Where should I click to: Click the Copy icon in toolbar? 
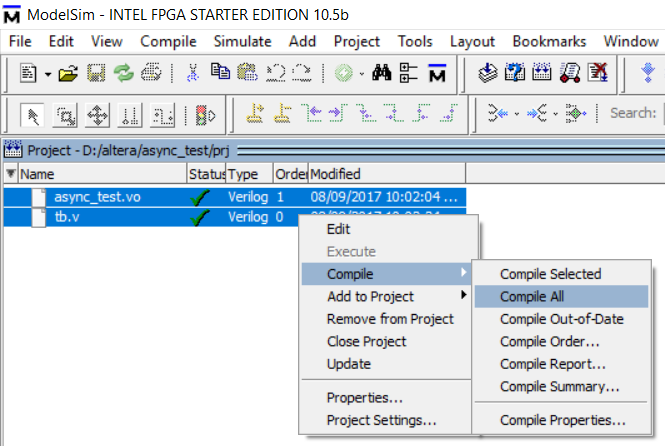pos(221,72)
